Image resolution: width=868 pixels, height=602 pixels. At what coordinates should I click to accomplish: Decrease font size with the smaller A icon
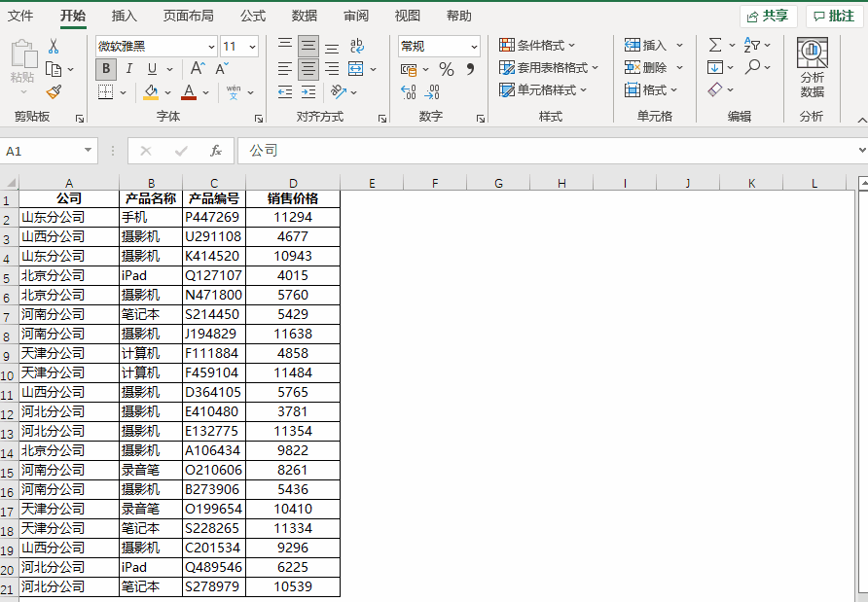[222, 69]
